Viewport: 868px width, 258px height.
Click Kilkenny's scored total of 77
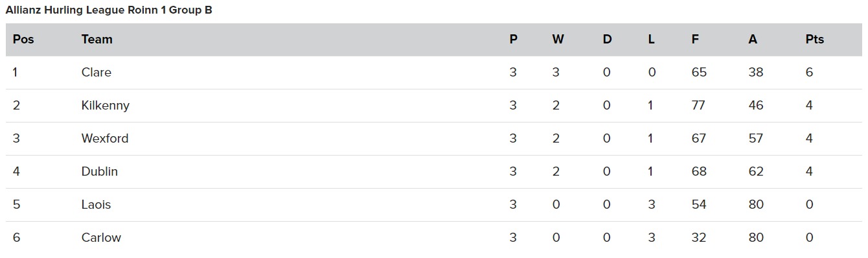pyautogui.click(x=698, y=105)
